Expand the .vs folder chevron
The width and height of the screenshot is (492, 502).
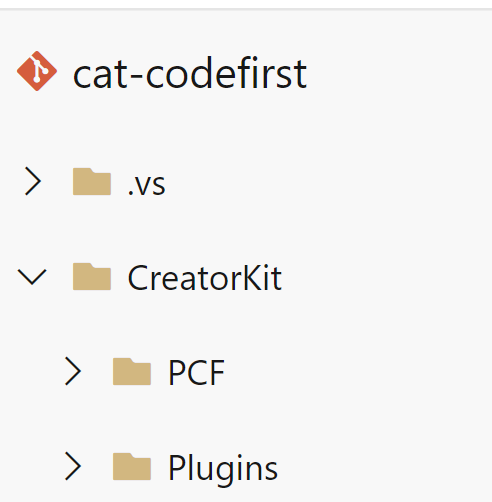click(x=33, y=181)
